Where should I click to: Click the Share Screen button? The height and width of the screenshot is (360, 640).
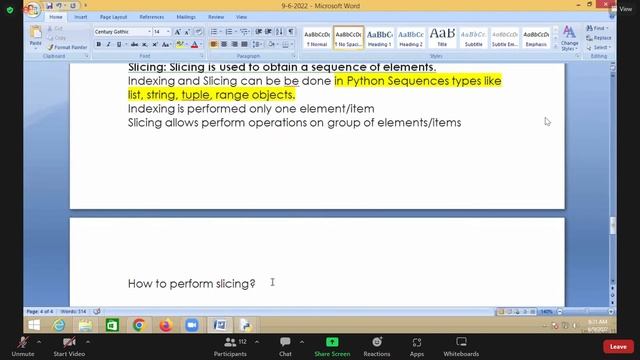click(x=332, y=346)
